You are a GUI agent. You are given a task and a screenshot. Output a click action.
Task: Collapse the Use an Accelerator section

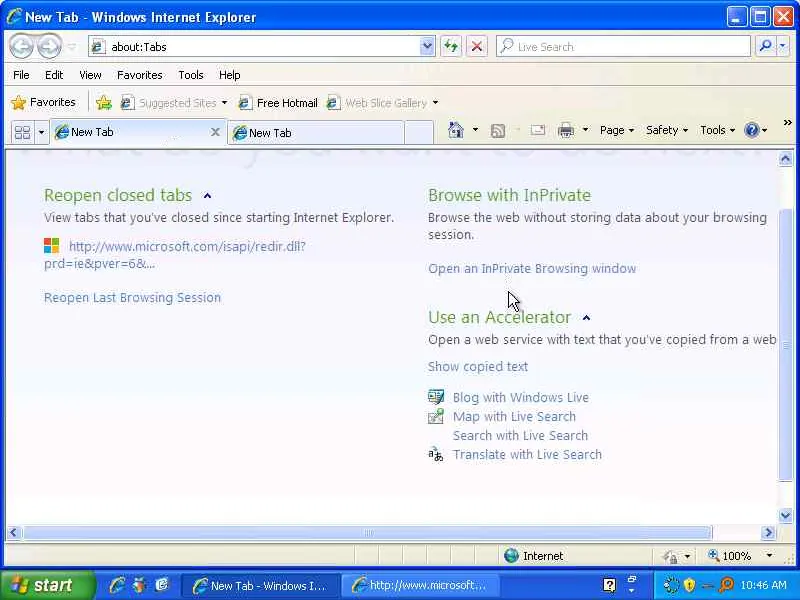586,317
